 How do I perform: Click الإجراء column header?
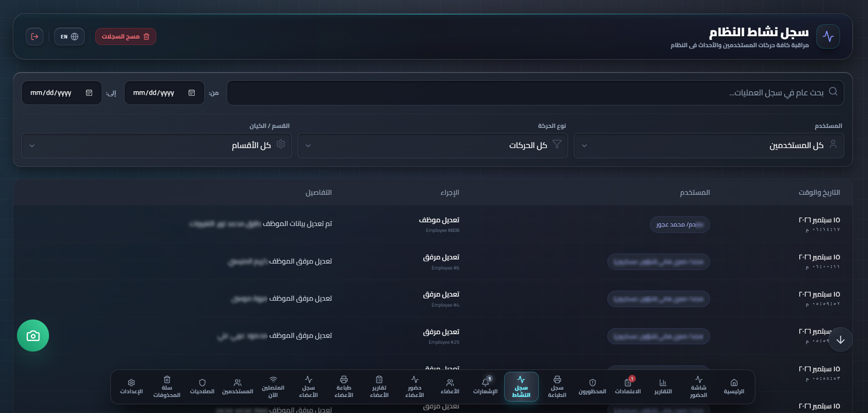(450, 193)
